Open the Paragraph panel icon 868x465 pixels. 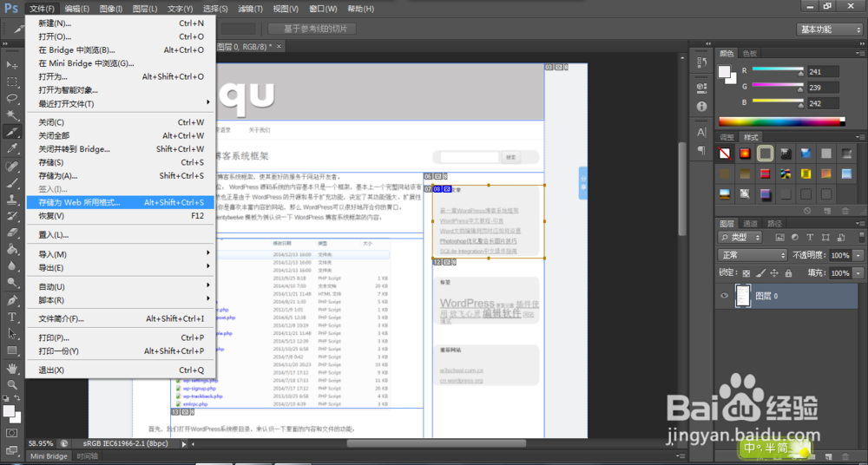[701, 149]
